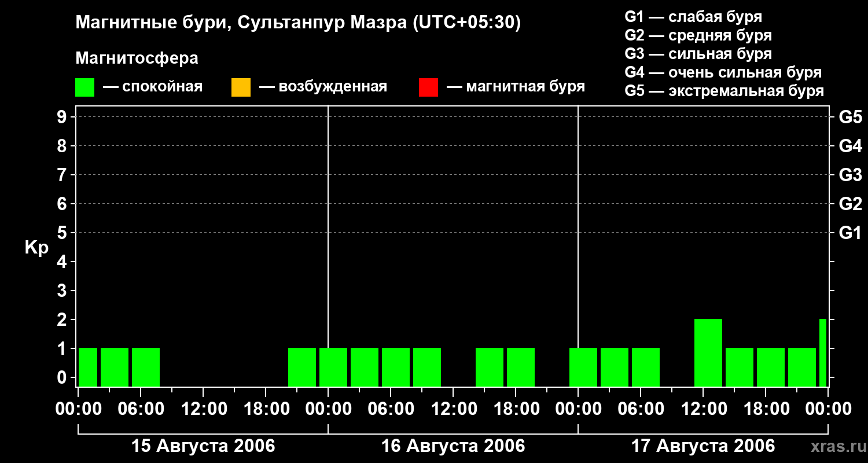Click the '06:00' time label for 17 Августа
This screenshot has height=463, width=868.
[641, 409]
